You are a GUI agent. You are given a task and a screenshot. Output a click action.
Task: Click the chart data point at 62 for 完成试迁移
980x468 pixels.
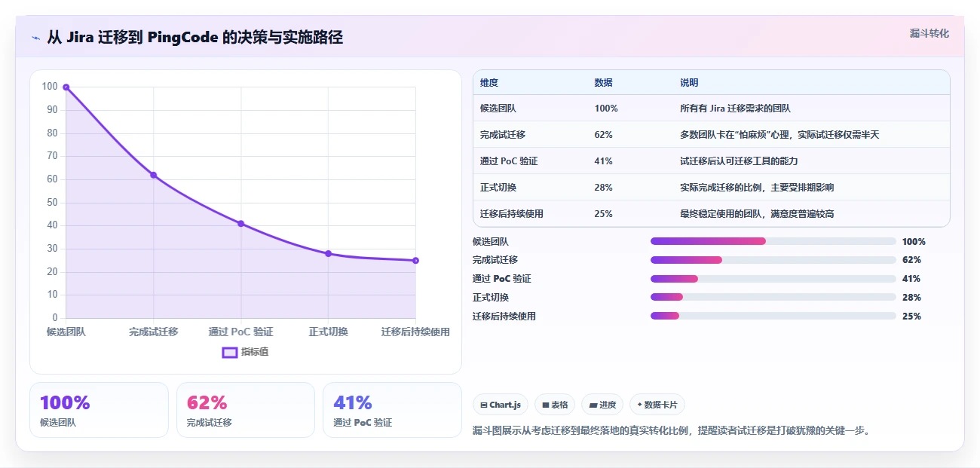[154, 175]
